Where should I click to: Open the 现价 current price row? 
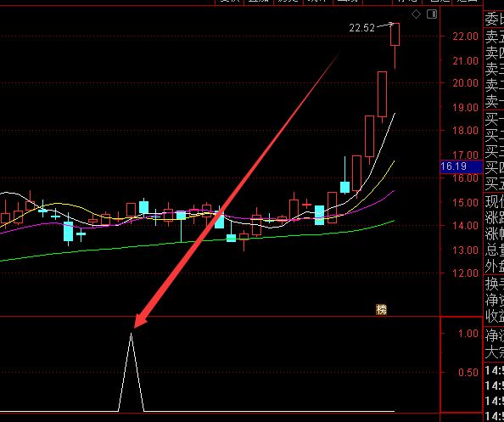coord(494,202)
